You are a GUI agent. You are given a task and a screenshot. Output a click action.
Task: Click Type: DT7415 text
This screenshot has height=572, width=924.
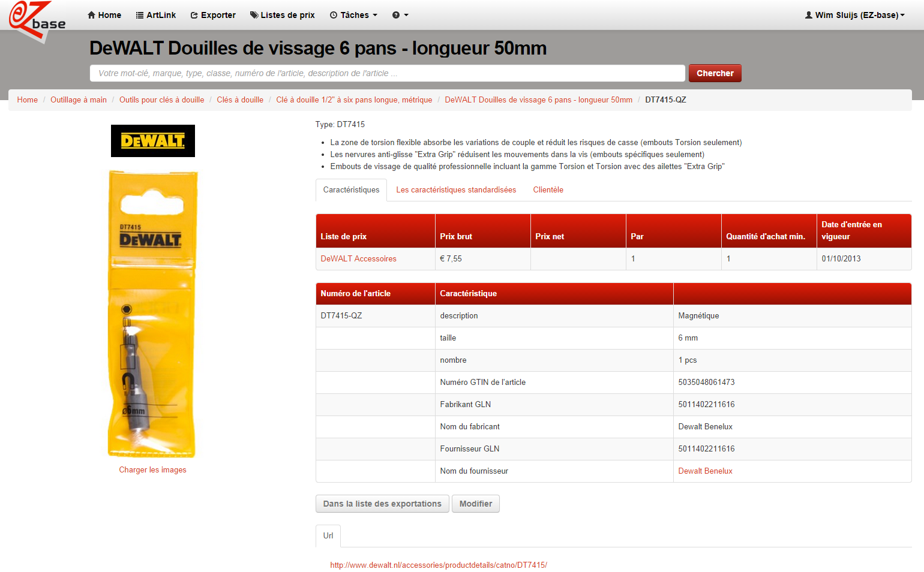pos(340,125)
